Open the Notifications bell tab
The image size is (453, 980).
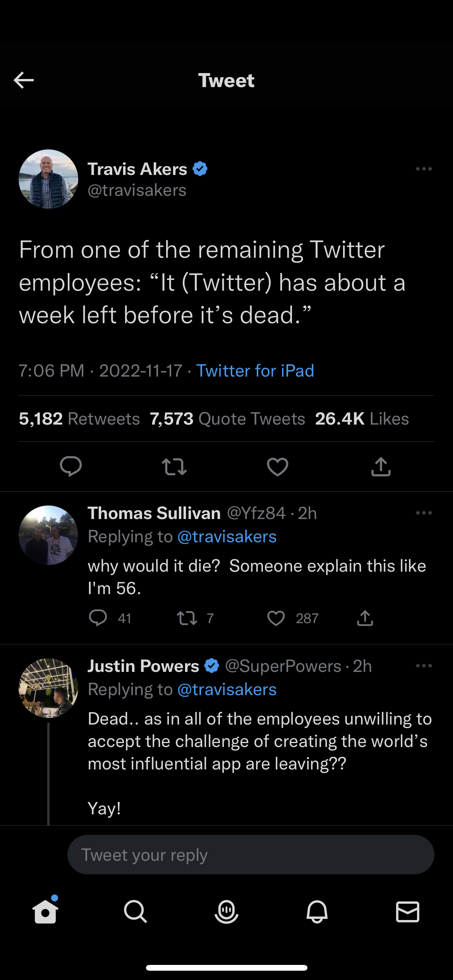click(x=317, y=911)
